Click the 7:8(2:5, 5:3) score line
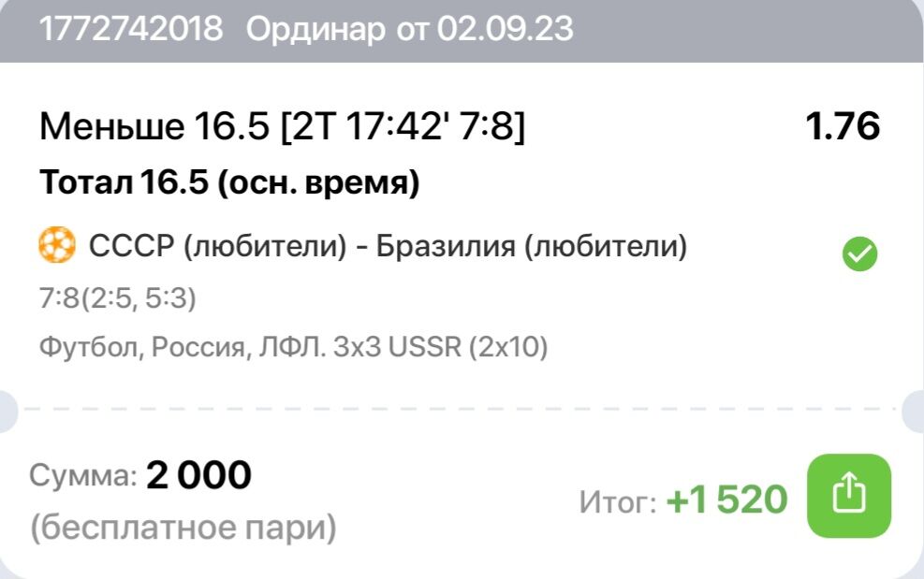The height and width of the screenshot is (579, 924). [x=118, y=298]
